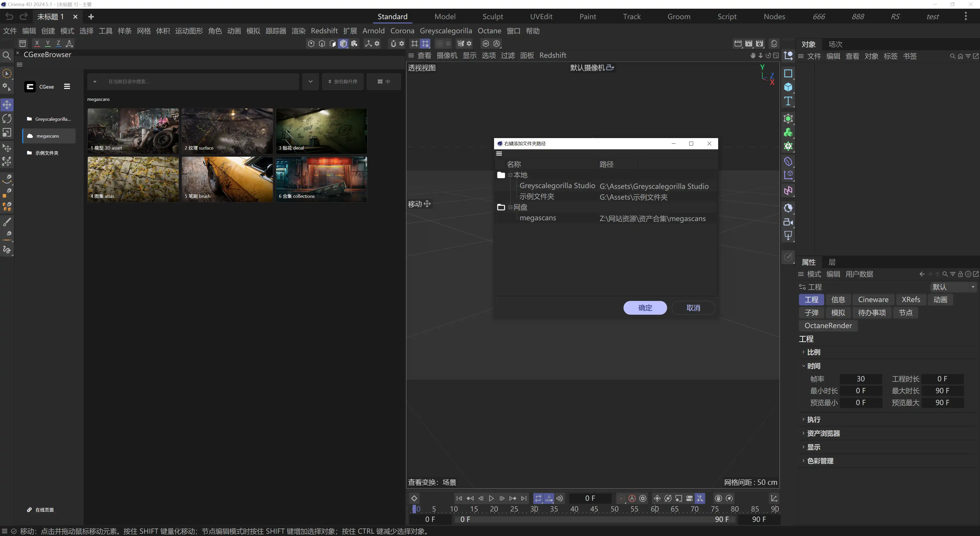Collapse the 网盘 tree group
This screenshot has width=980, height=536.
(x=510, y=207)
